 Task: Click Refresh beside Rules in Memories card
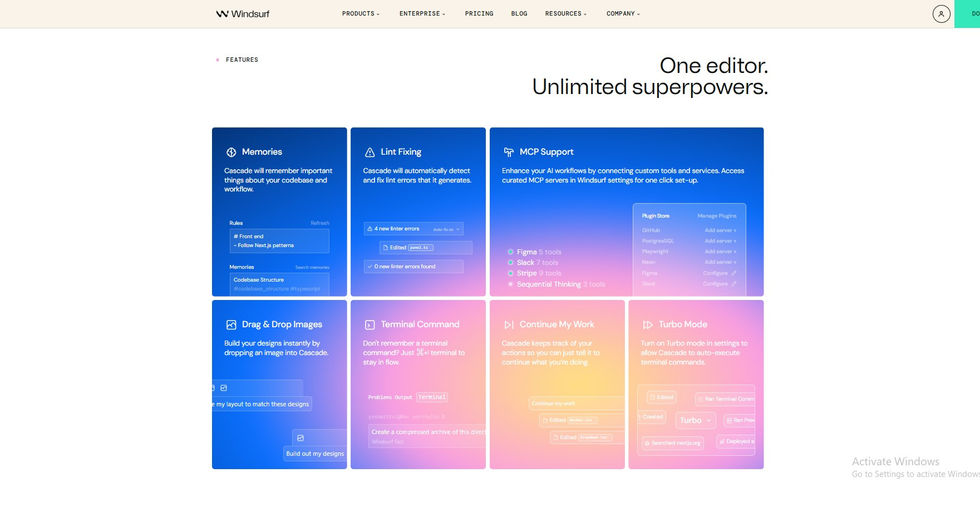(319, 223)
